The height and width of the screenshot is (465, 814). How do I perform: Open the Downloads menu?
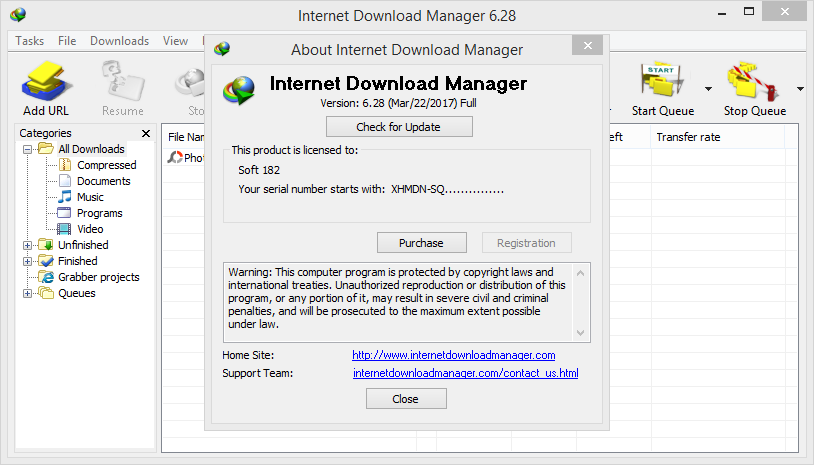(x=119, y=40)
